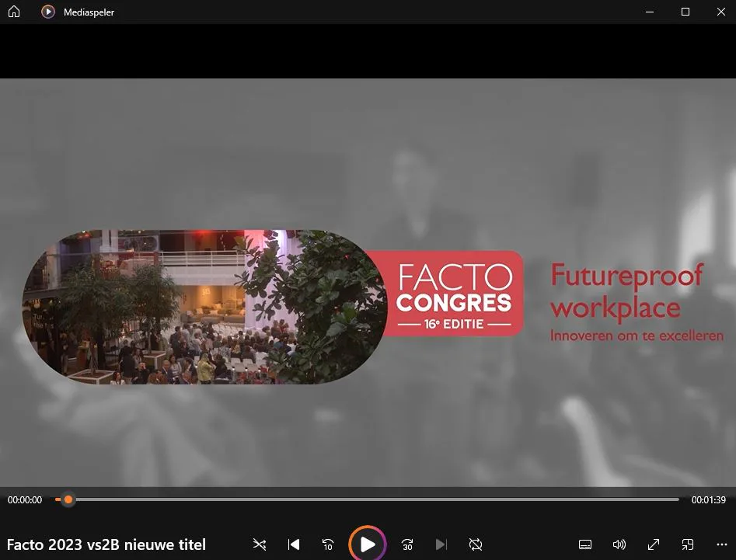Skip forward 30 seconds
Screen dimensions: 736x560
click(x=407, y=544)
